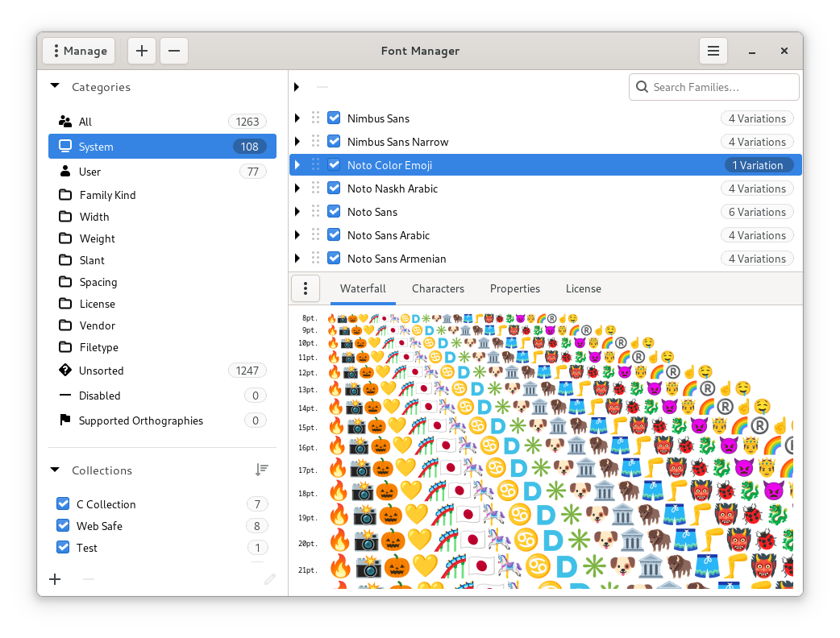Open the three-dot preview options menu
The image size is (840, 638).
pos(306,288)
